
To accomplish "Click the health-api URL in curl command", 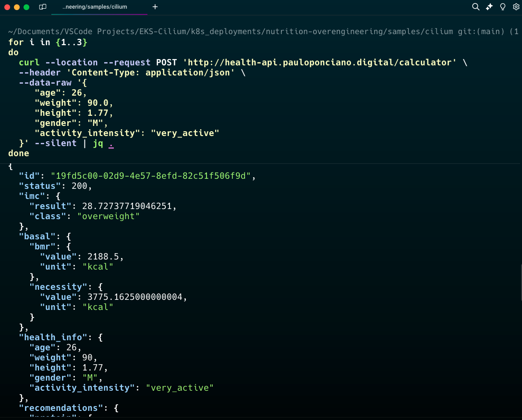I will coord(320,62).
